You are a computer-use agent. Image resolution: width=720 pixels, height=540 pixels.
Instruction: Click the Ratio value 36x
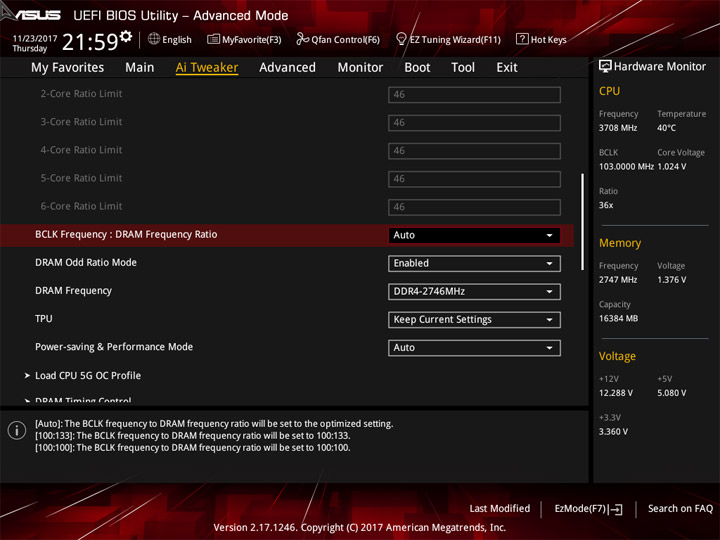coord(606,205)
